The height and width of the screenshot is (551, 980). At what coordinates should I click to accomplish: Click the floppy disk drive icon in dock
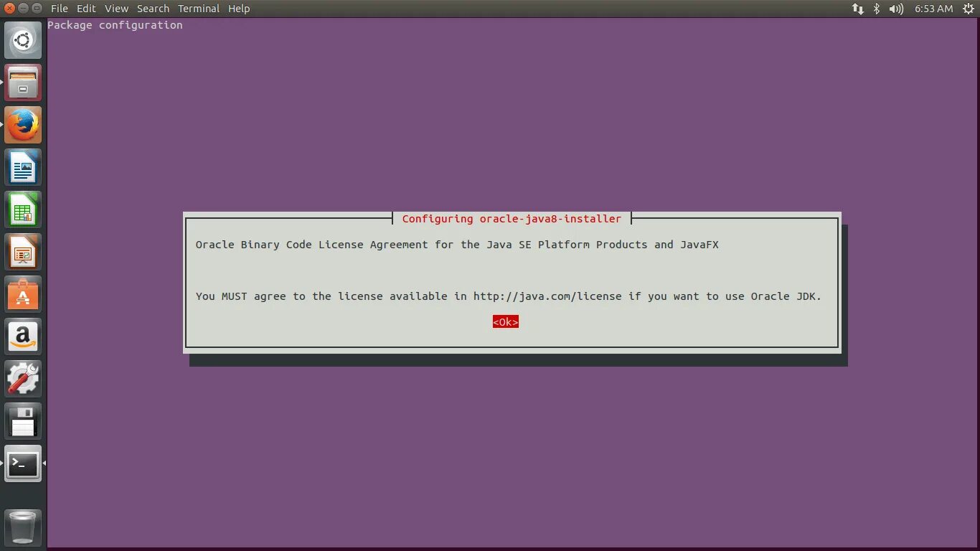[23, 421]
